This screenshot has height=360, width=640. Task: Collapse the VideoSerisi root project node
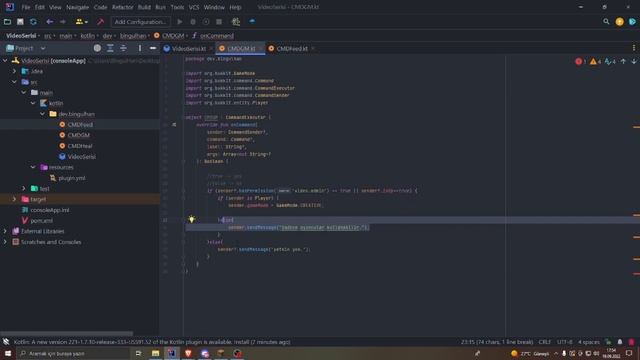tap(5, 60)
